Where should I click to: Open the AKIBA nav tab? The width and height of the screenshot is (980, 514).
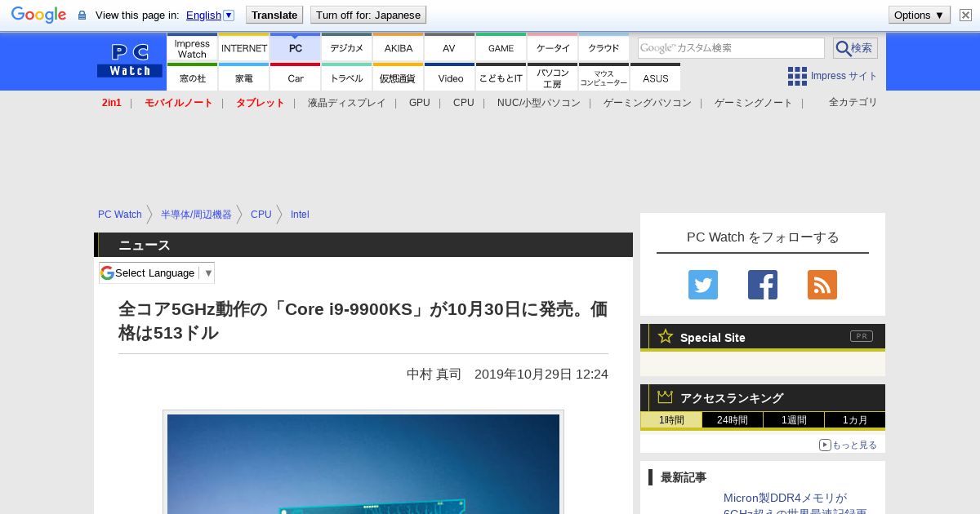point(399,48)
